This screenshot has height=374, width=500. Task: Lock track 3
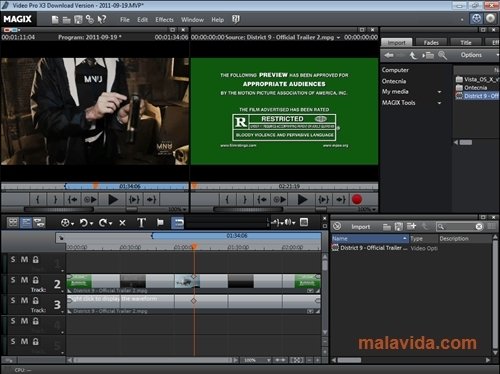click(36, 301)
